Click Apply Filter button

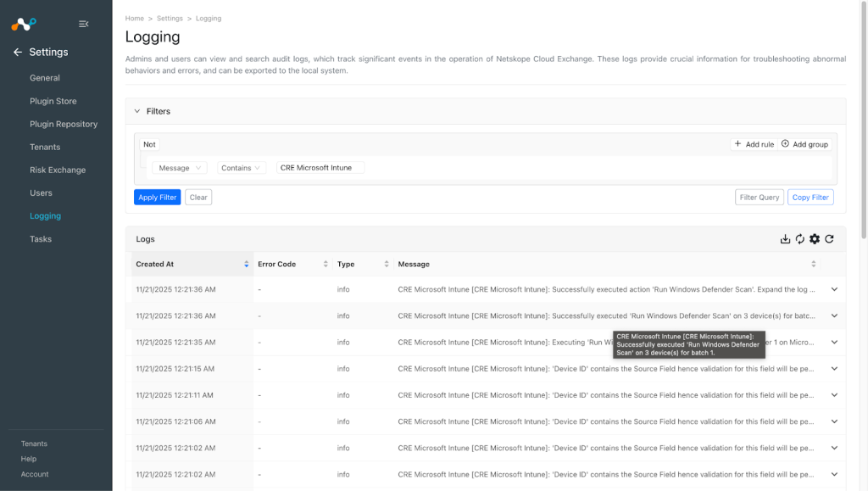coord(157,197)
